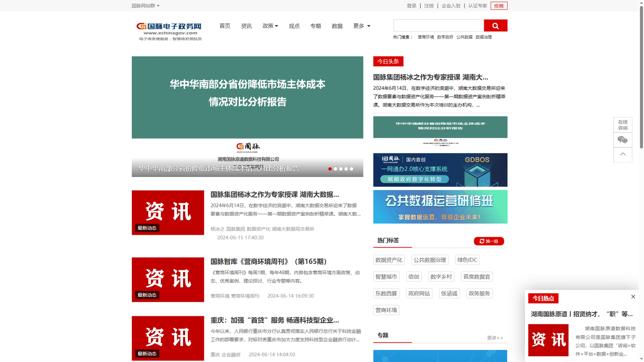Select the 绿色IDC tag
This screenshot has height=362, width=644.
tap(467, 260)
